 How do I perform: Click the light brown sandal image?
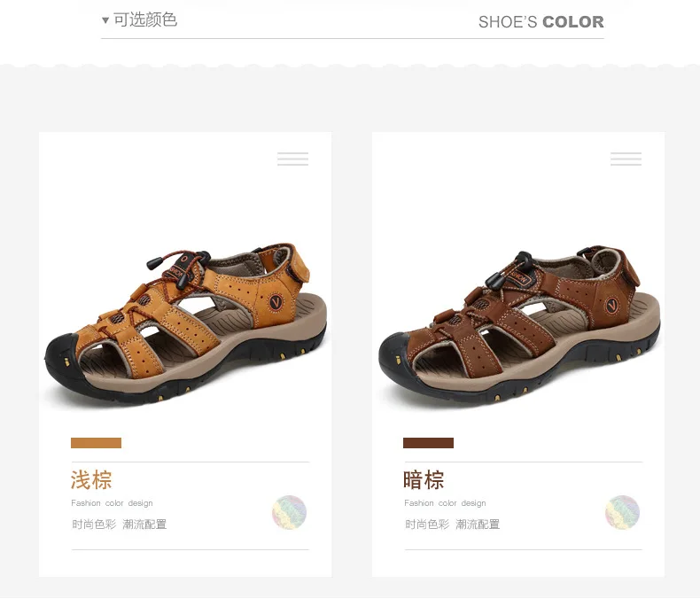[186, 324]
